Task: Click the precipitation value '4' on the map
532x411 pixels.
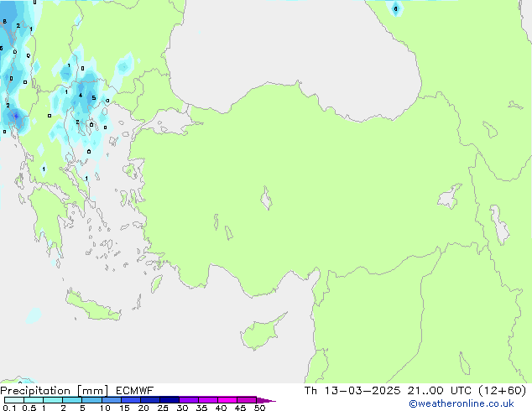Action: tap(81, 96)
